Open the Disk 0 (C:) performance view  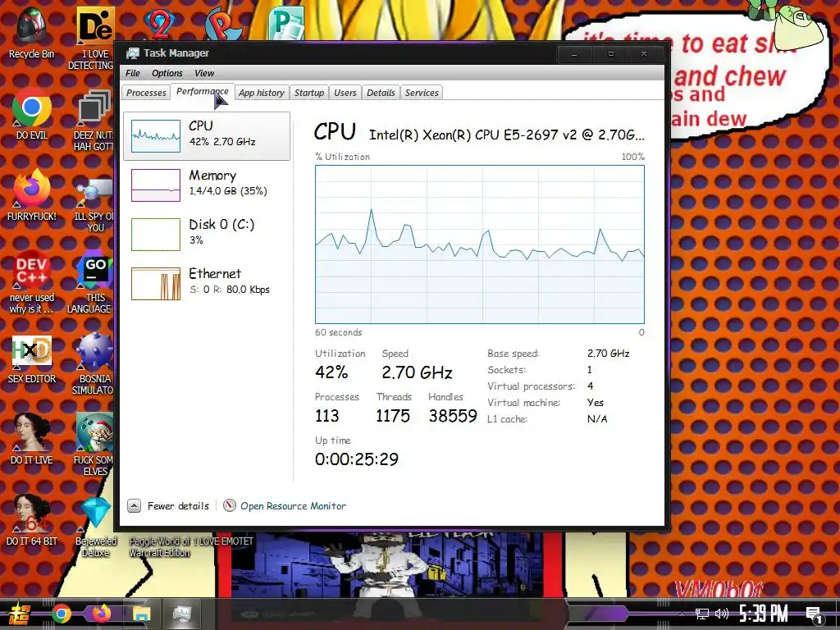coord(207,234)
